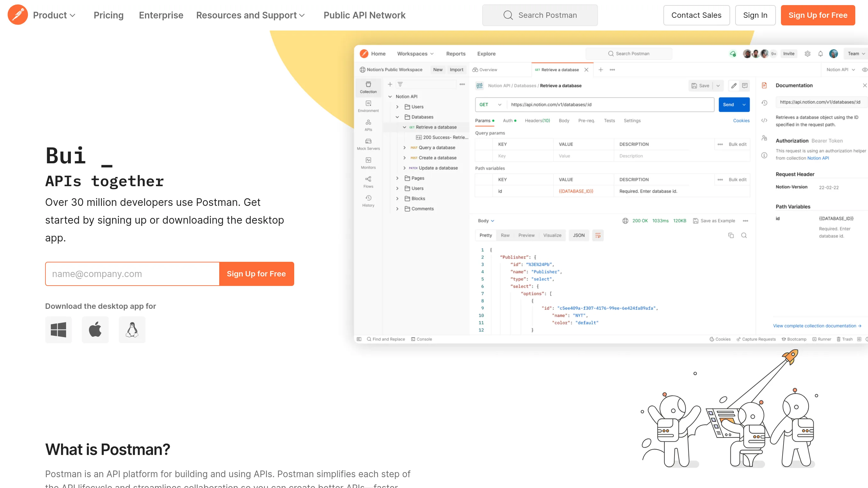The height and width of the screenshot is (488, 868).
Task: Click the Postman logo icon in the header
Action: [17, 15]
